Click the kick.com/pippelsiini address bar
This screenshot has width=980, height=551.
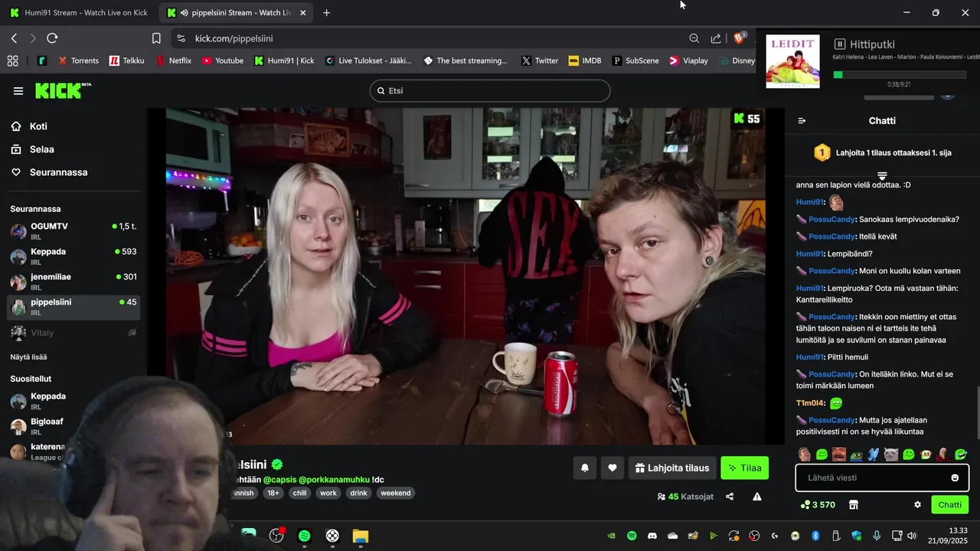tap(429, 38)
